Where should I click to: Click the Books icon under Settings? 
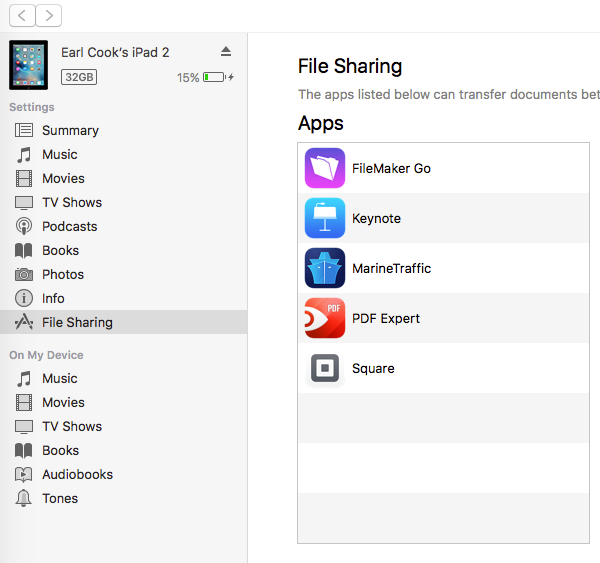24,251
